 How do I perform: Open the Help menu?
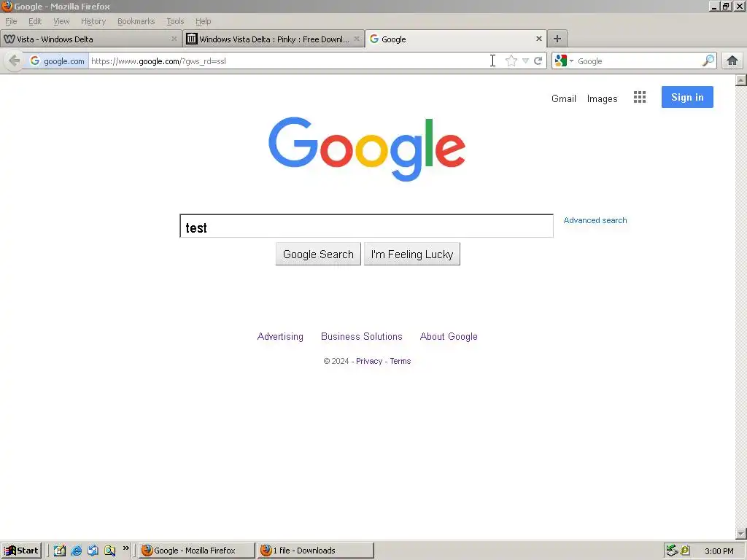click(x=203, y=21)
